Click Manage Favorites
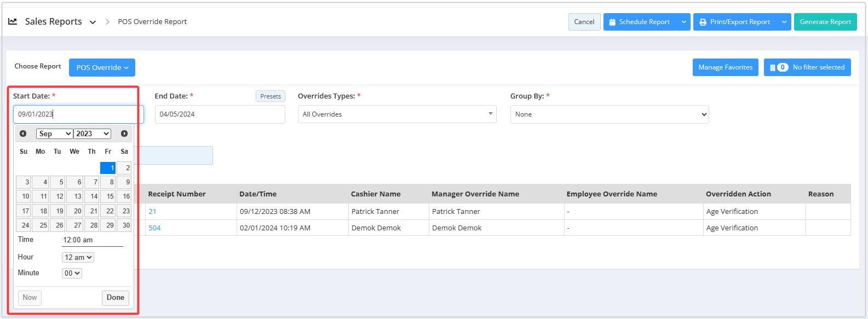This screenshot has height=319, width=868. [x=725, y=67]
